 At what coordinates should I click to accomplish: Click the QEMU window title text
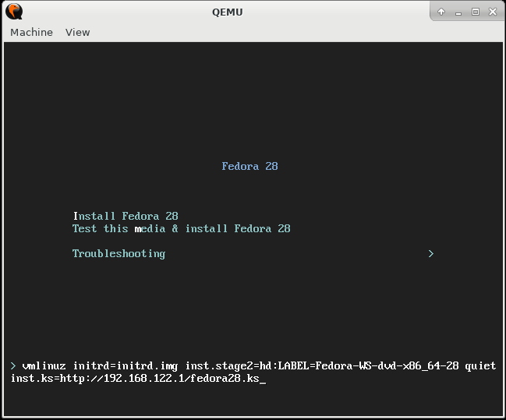coord(228,12)
